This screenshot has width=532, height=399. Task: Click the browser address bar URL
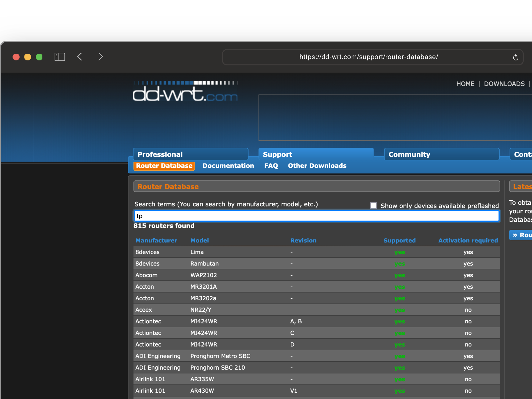[369, 57]
